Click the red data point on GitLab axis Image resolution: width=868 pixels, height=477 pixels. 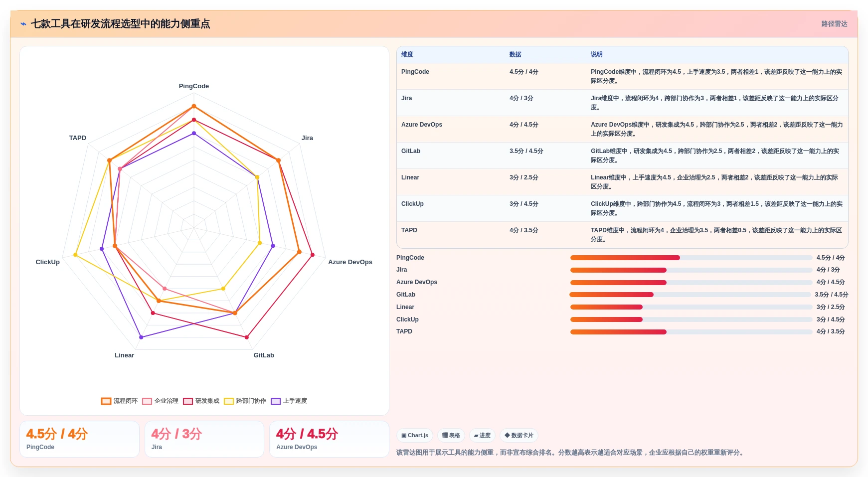click(247, 337)
